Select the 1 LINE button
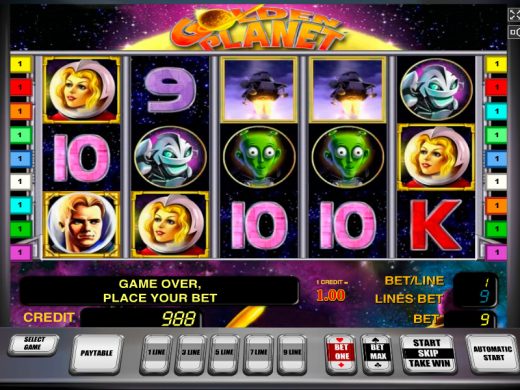This screenshot has width=520, height=390. click(156, 354)
